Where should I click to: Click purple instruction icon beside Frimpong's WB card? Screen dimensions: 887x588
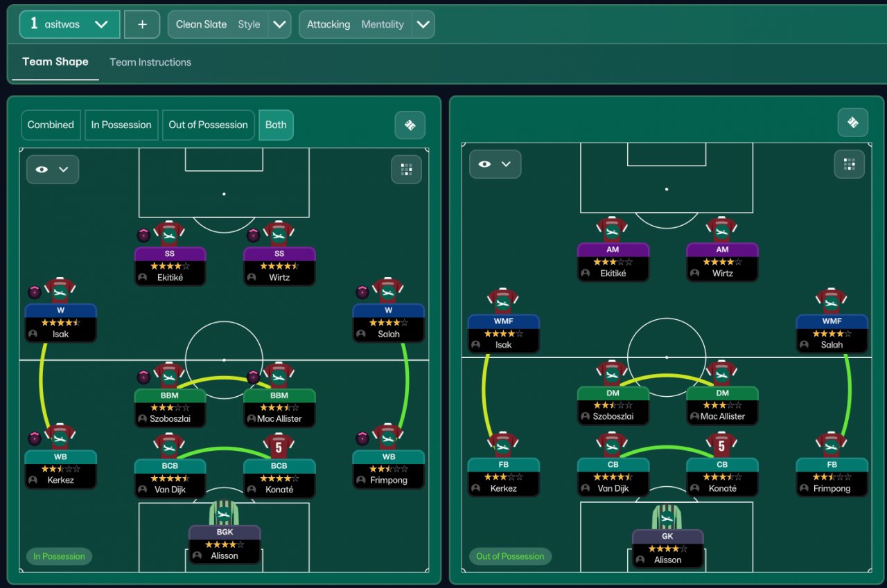362,438
